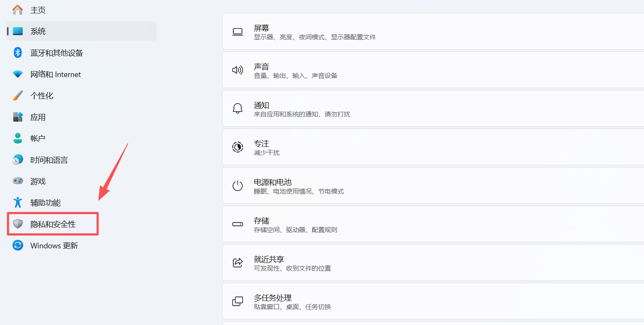Click the accessibility figure icon for 辅助功能
Screen dimensions: 644x325
(18, 203)
